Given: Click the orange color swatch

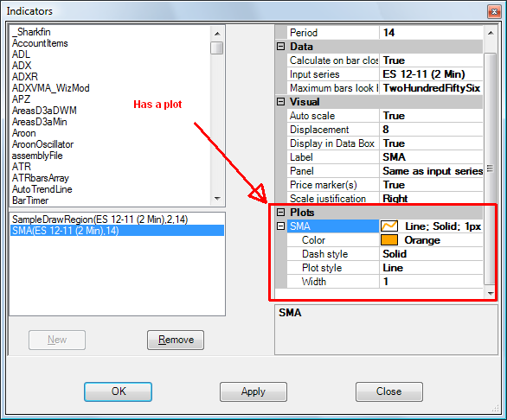Looking at the screenshot, I should coord(389,240).
